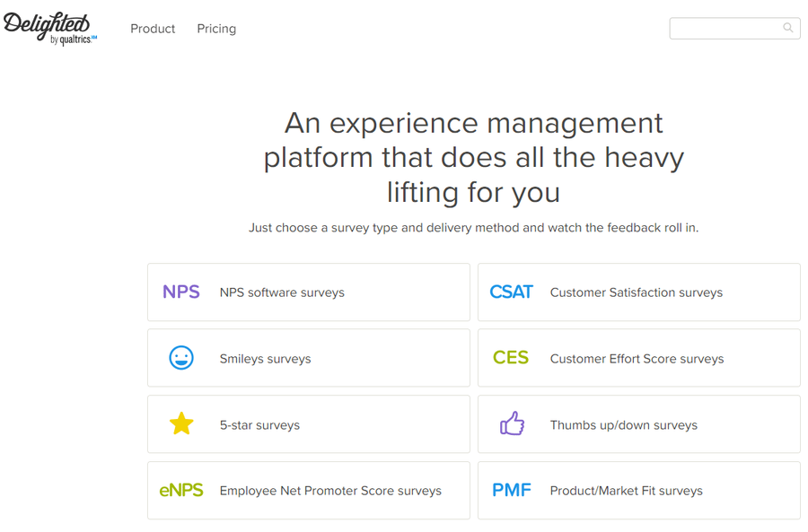Open Customer Satisfaction surveys
The image size is (808, 532).
click(639, 292)
